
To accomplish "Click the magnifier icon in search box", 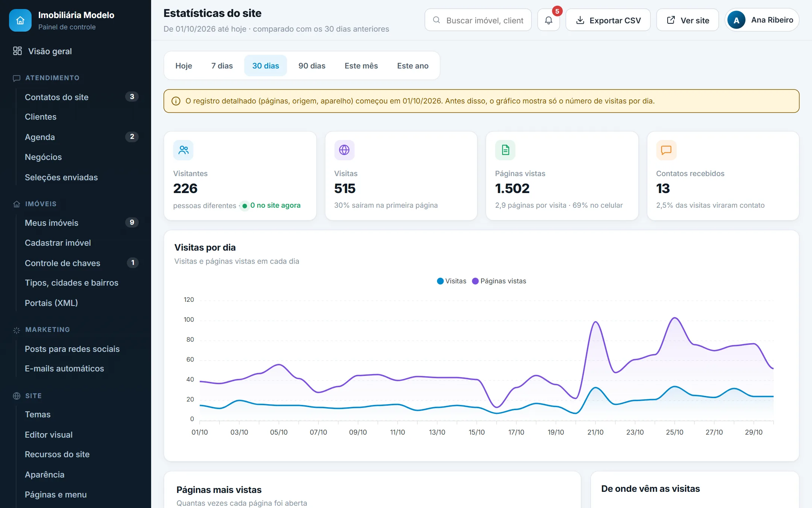I will coord(436,20).
